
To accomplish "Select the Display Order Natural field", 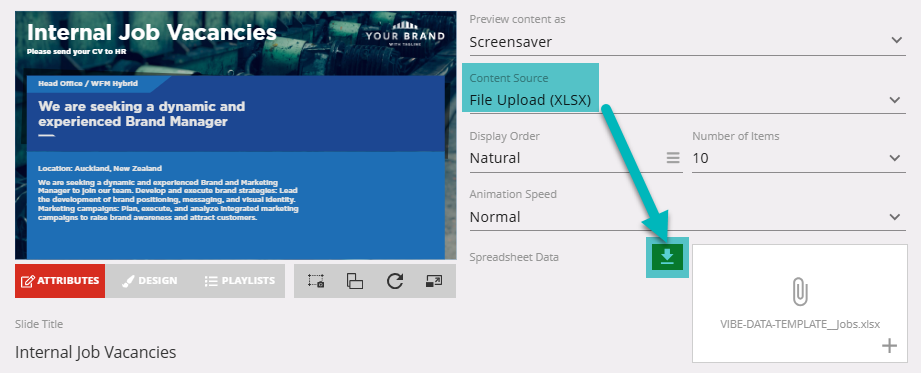I will [576, 158].
